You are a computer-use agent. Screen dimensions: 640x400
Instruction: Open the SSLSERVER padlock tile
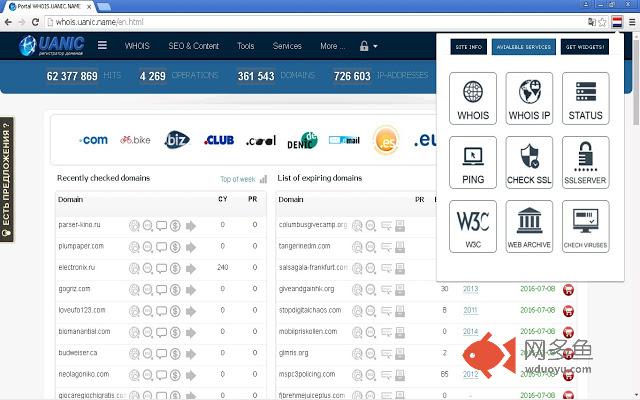[x=585, y=162]
